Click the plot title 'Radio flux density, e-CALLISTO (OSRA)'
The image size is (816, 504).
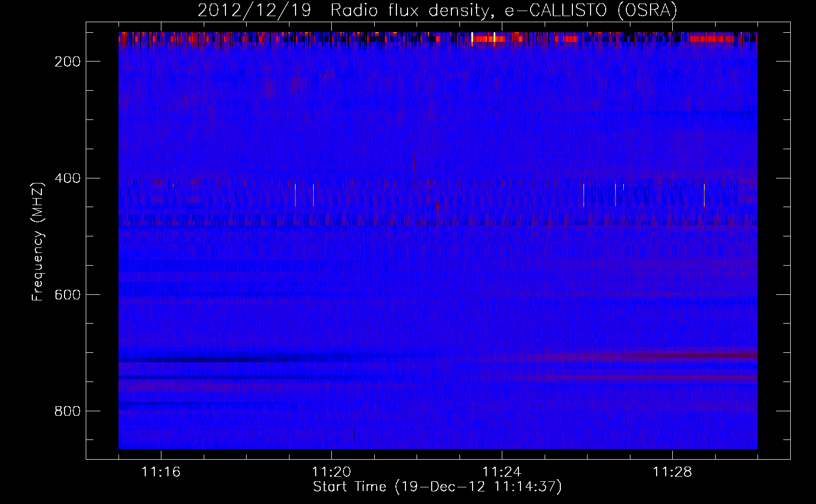coord(503,11)
